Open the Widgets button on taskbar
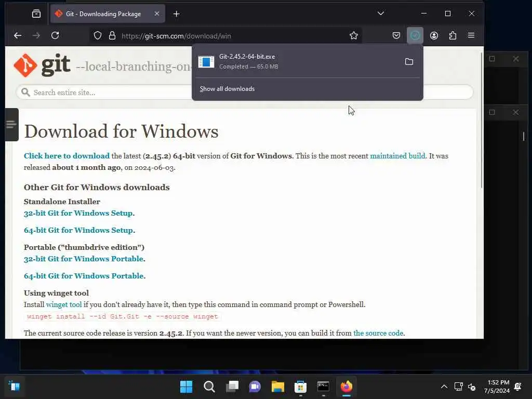This screenshot has width=532, height=399. point(14,386)
